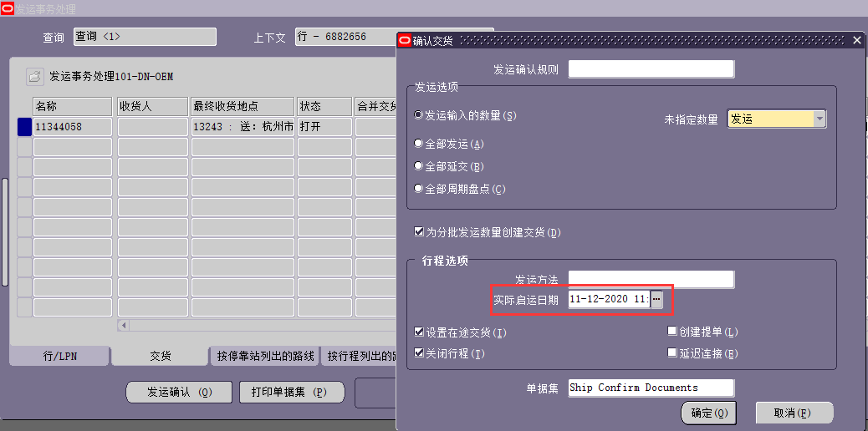868x431 pixels.
Task: Open the date picker next to 实际启运日期
Action: click(x=657, y=298)
